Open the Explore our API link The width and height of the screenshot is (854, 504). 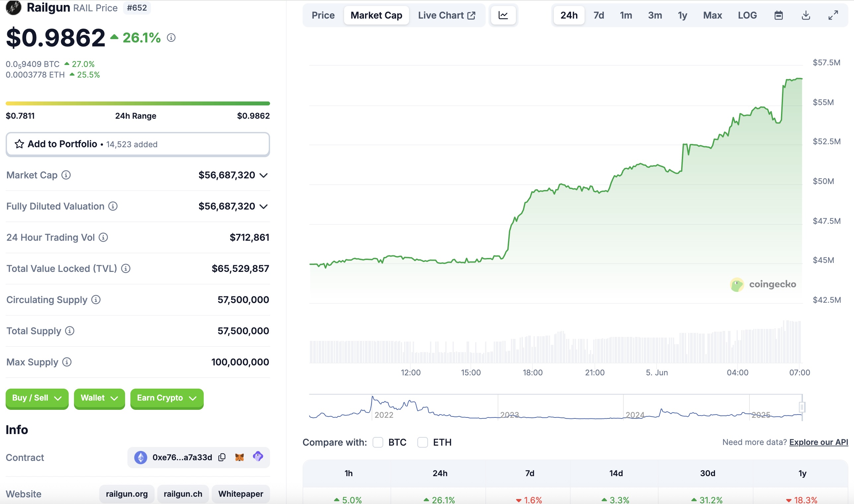point(818,442)
